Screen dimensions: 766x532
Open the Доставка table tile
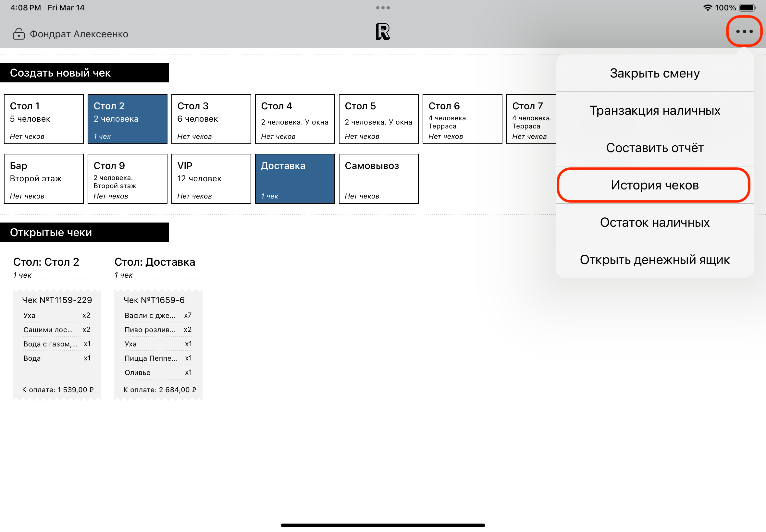coord(295,179)
